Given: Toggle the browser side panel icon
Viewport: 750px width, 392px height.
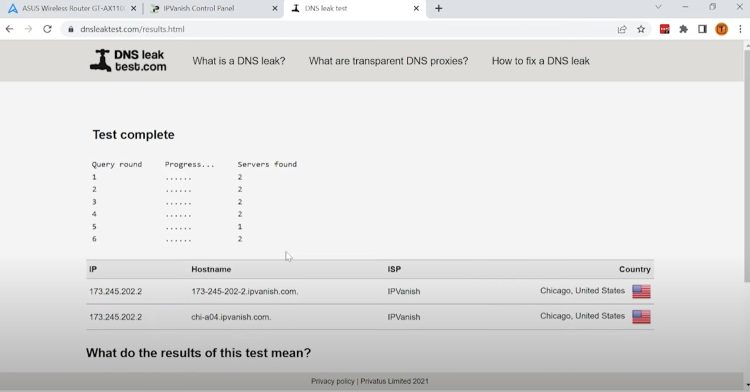Looking at the screenshot, I should pos(702,29).
